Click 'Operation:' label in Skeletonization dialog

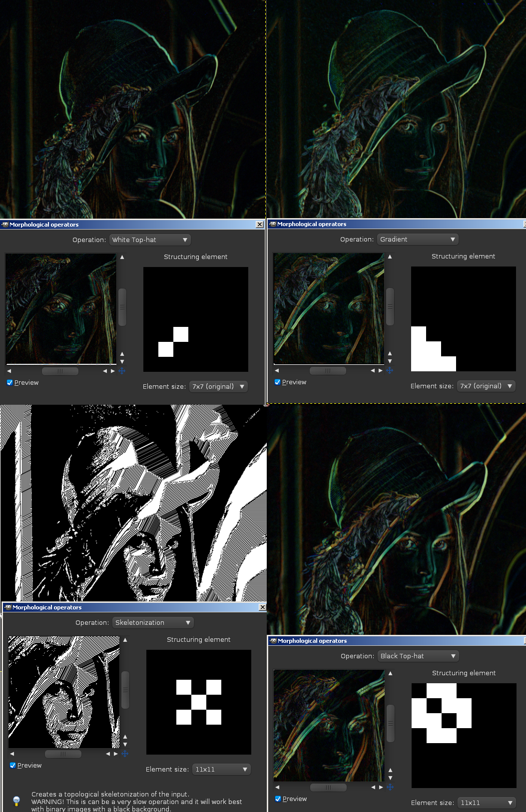92,623
